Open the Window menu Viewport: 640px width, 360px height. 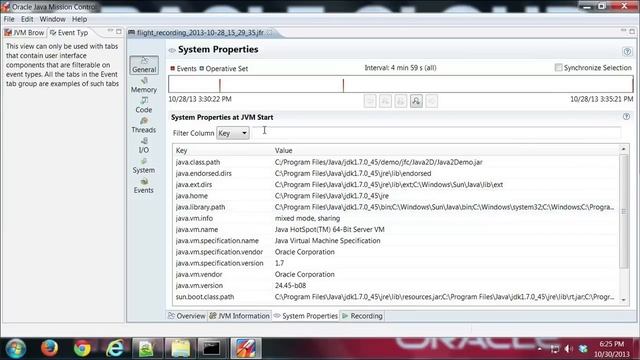coord(52,19)
